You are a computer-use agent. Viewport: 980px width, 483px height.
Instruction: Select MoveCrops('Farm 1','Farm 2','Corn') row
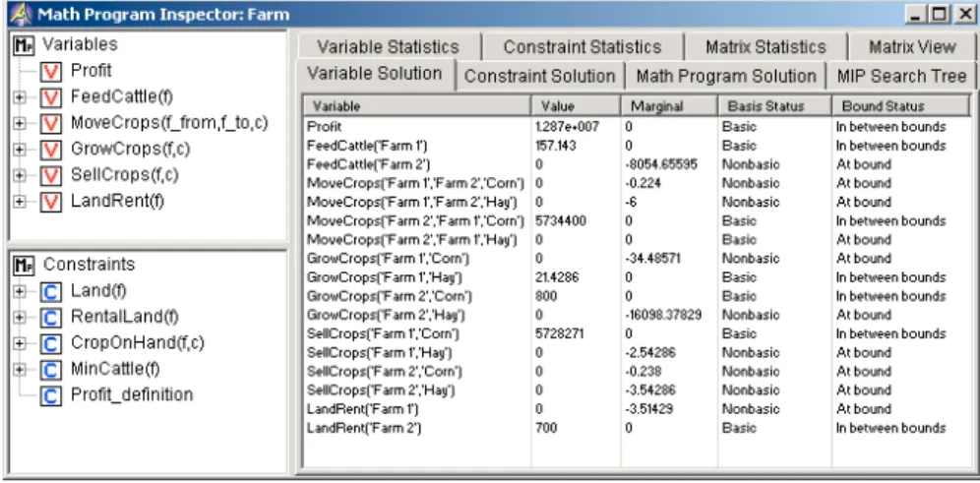pos(637,183)
